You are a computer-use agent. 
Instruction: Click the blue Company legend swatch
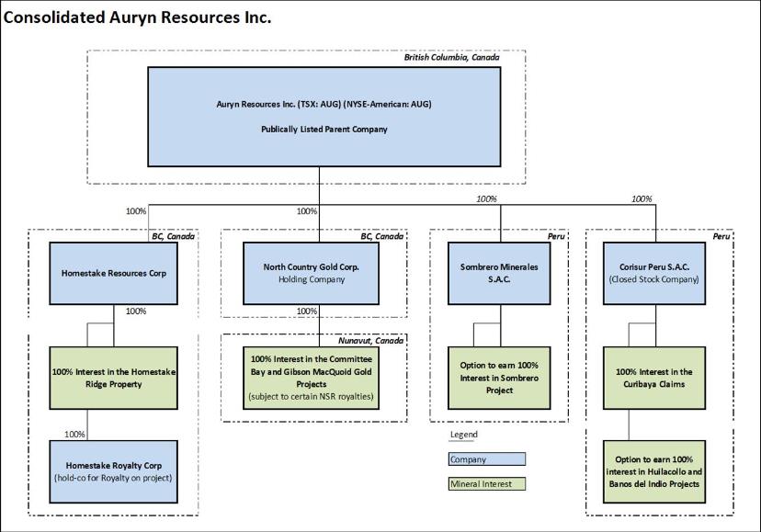pos(486,459)
